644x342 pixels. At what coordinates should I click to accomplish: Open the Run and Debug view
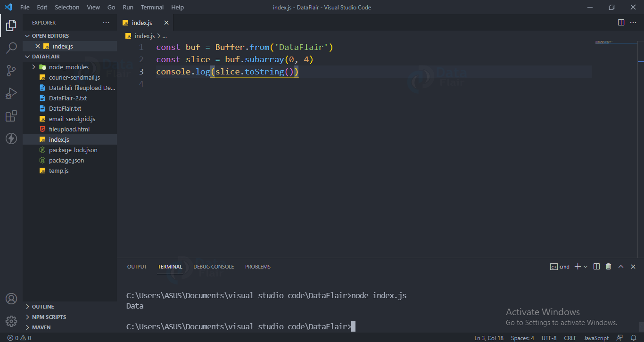click(11, 93)
